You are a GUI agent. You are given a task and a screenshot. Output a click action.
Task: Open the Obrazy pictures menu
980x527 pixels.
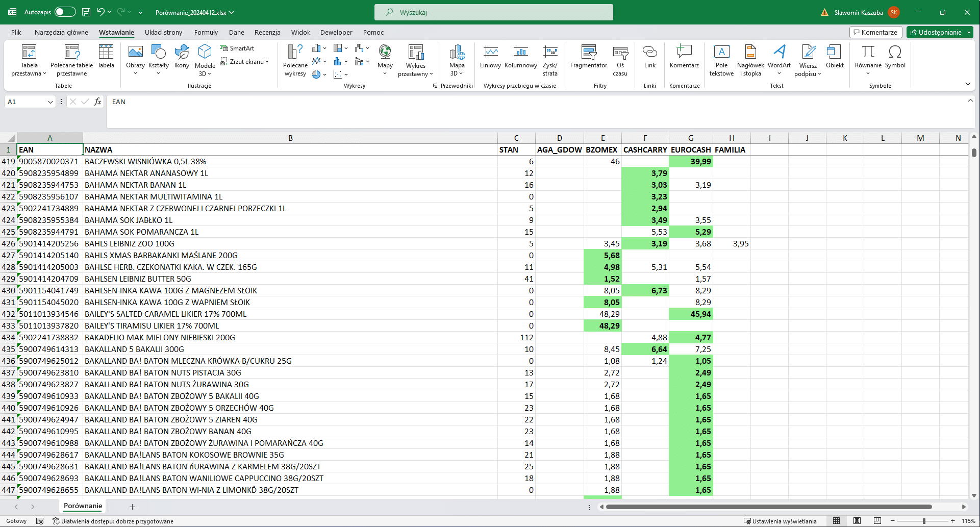135,60
